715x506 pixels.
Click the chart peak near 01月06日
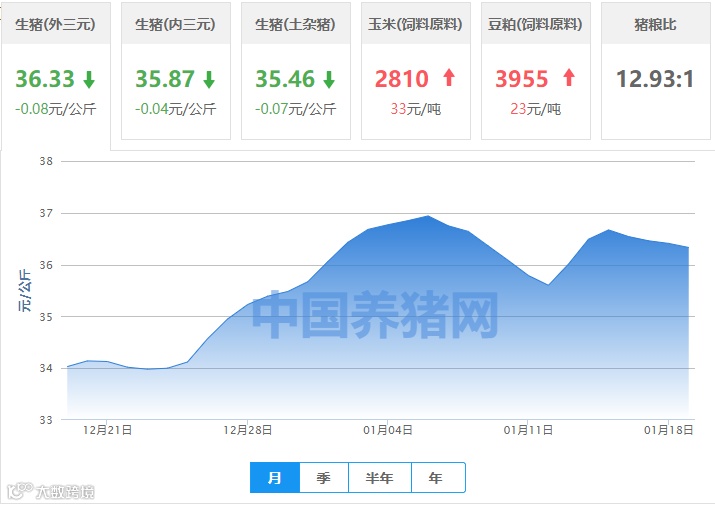pos(428,216)
